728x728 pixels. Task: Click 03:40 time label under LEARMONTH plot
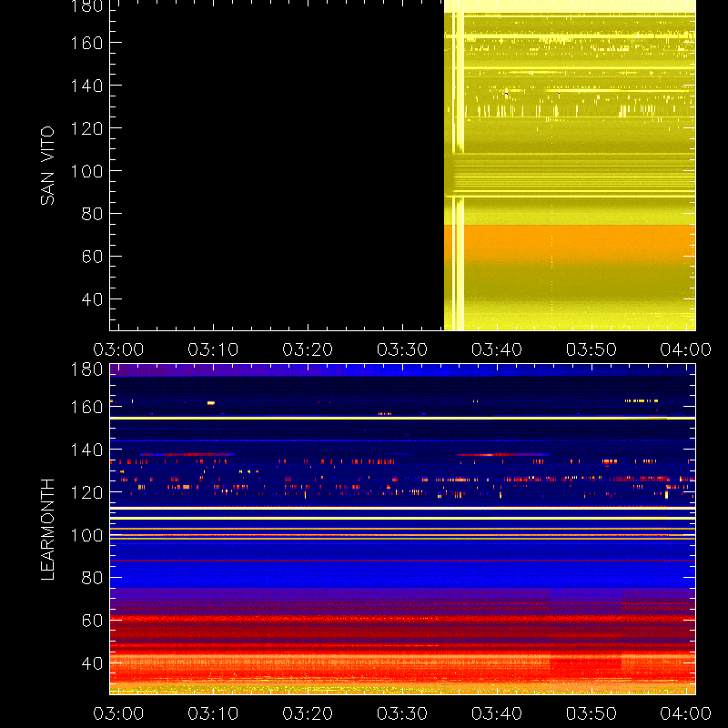point(497,713)
